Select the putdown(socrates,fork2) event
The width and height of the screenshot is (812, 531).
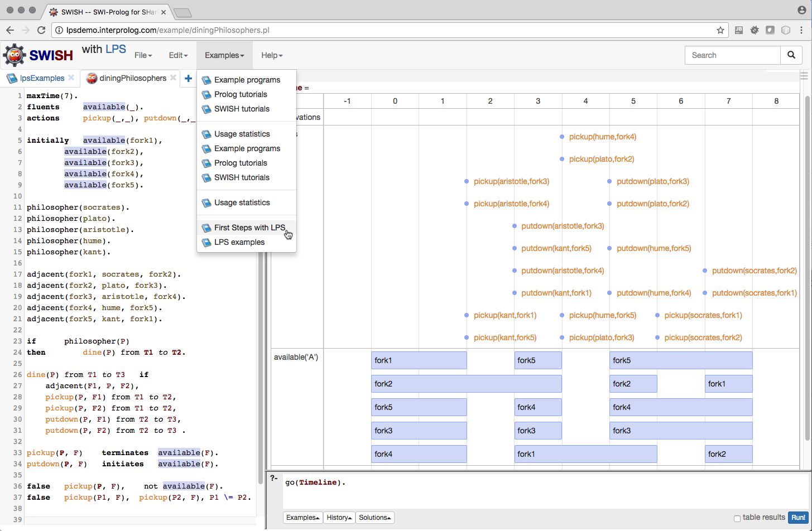click(754, 271)
